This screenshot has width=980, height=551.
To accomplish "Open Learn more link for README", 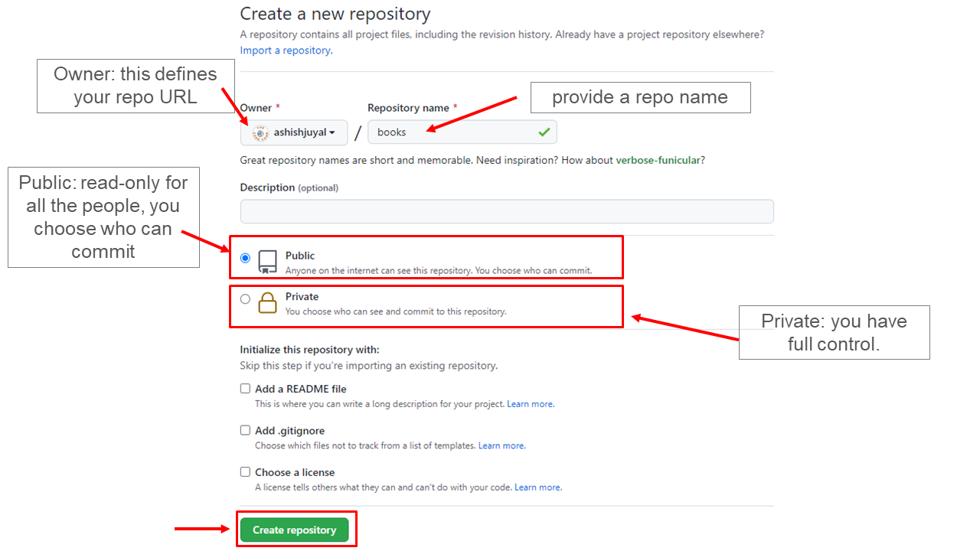I will click(x=530, y=404).
